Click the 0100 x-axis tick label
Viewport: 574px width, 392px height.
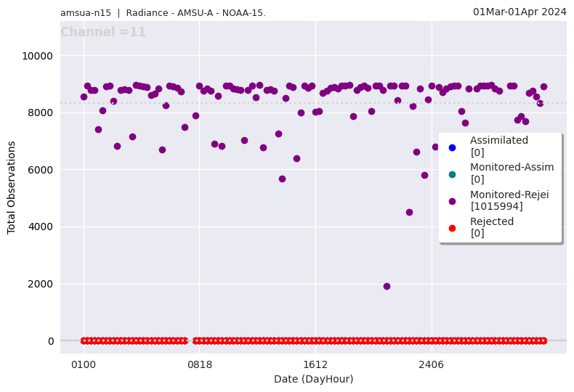84,364
